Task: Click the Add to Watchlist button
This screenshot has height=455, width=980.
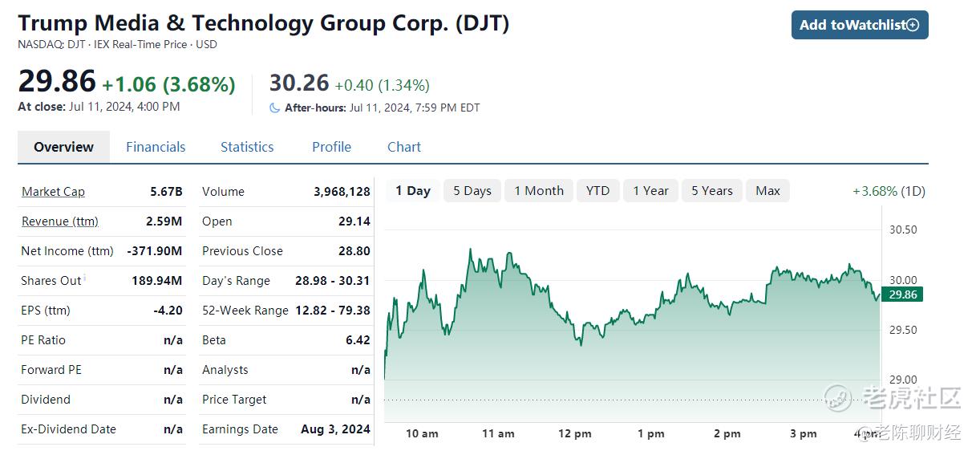Action: 860,25
